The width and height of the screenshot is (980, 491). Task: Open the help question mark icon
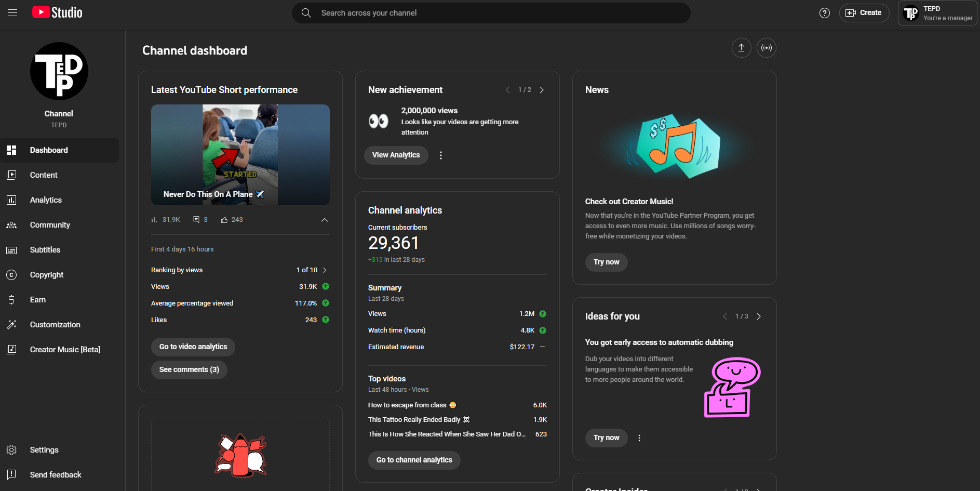click(825, 13)
